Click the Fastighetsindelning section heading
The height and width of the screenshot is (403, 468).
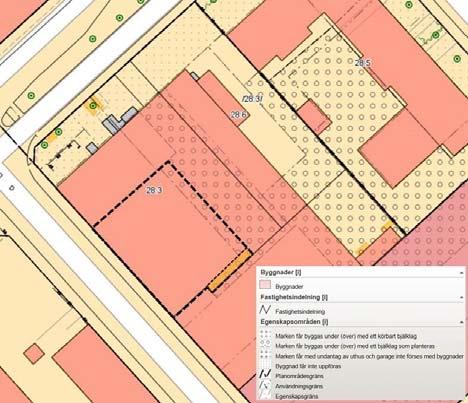click(290, 297)
